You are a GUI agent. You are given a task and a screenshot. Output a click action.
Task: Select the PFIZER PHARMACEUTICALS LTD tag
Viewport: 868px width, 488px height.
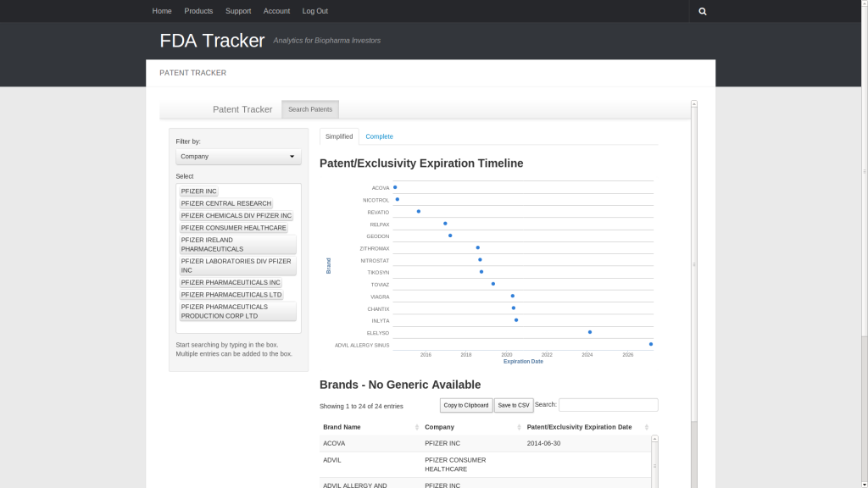pos(231,294)
